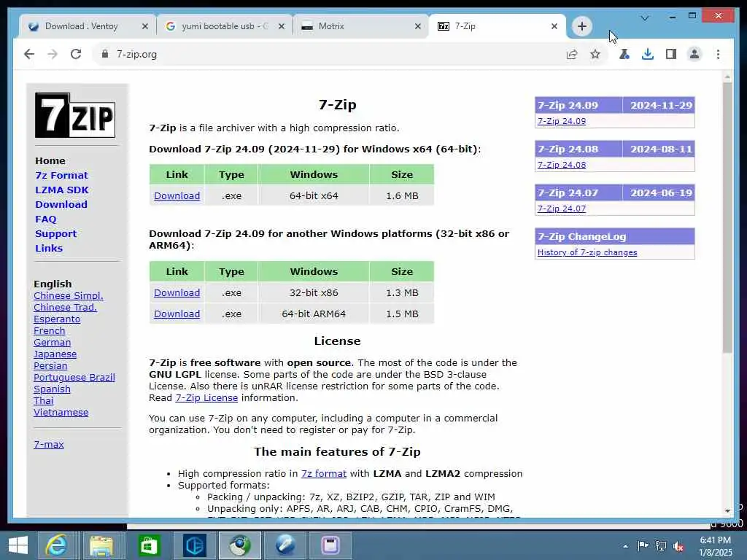Download the 64-bit x64 .exe installer

(x=177, y=195)
